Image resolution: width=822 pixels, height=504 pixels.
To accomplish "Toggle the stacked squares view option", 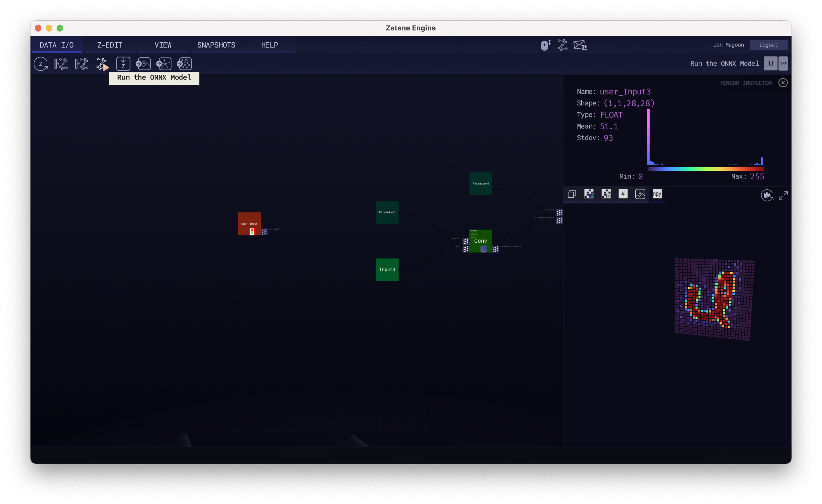I will (571, 194).
